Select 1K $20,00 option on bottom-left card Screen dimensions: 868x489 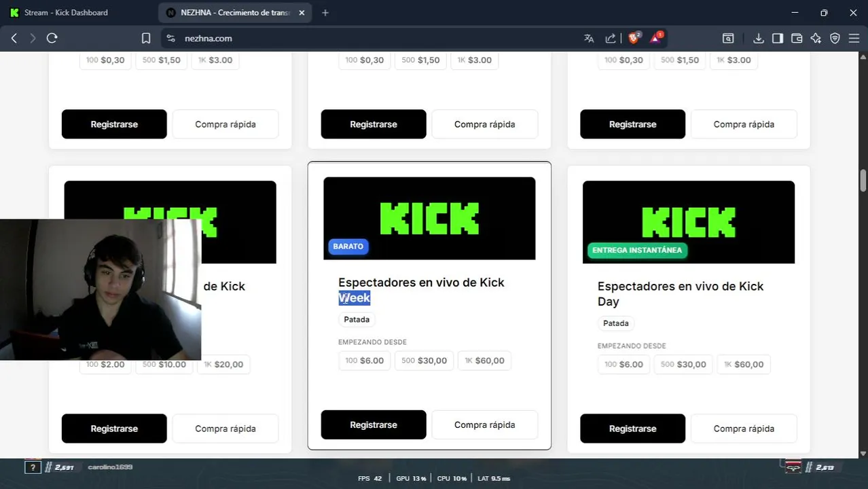(x=223, y=365)
